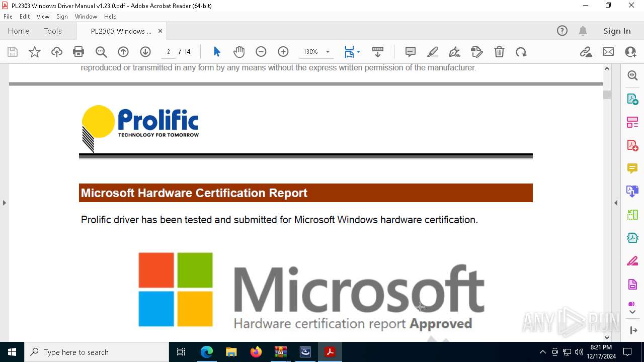Activate the Hand pan tool
The width and height of the screenshot is (644, 362).
tap(239, 52)
